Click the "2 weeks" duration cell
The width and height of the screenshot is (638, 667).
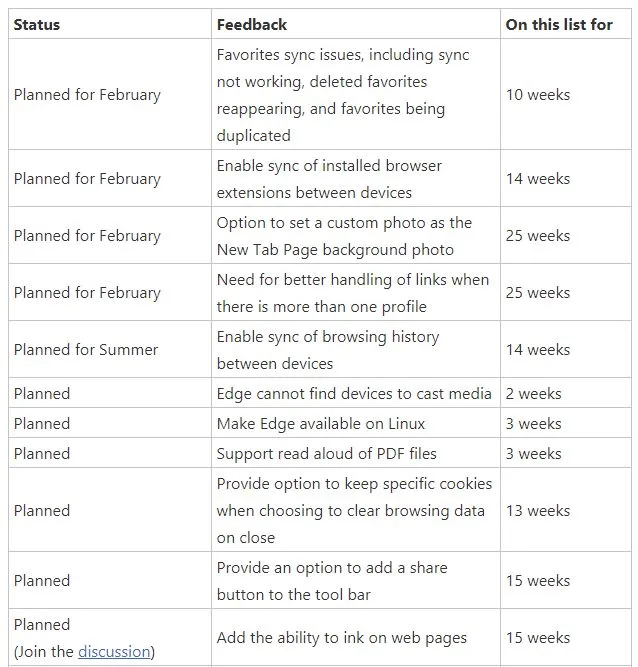click(x=533, y=394)
